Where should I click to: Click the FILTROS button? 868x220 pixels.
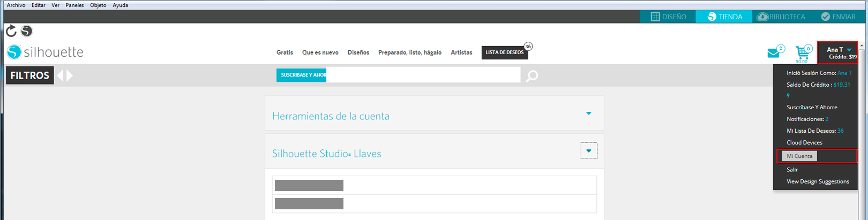coord(30,75)
